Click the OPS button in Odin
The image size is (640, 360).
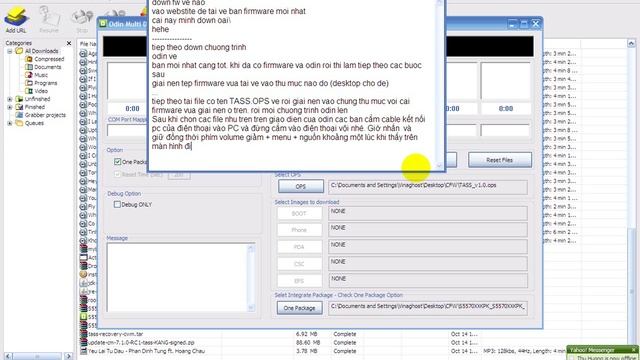(301, 187)
